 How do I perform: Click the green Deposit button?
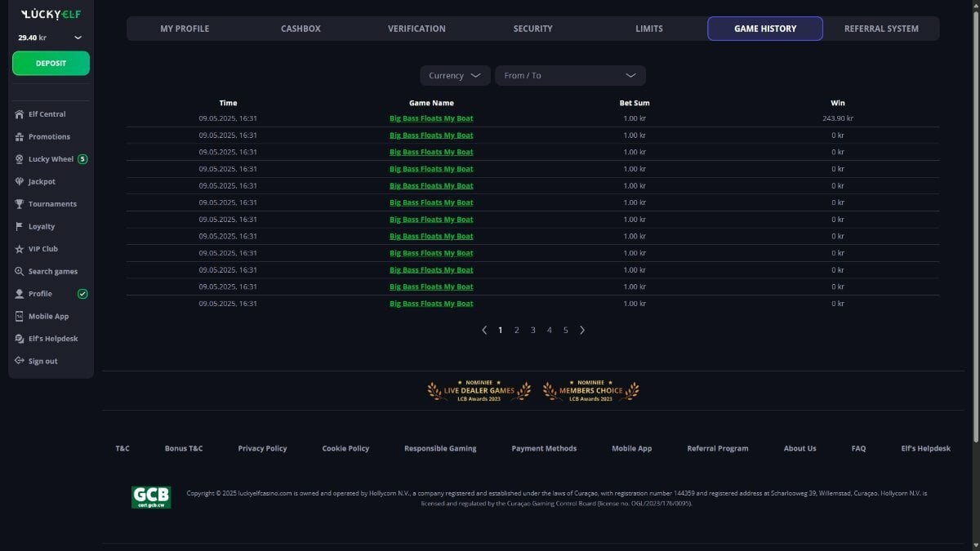click(x=51, y=63)
